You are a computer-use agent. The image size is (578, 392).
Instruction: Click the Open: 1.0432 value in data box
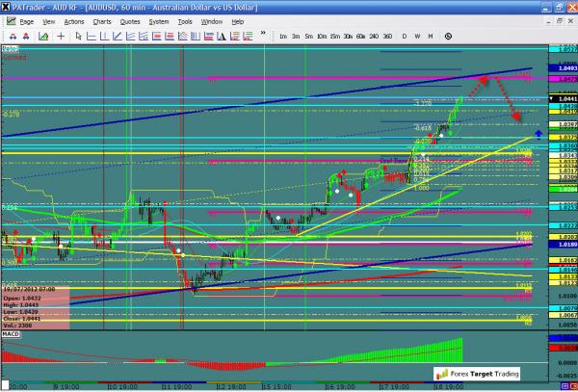pos(22,298)
